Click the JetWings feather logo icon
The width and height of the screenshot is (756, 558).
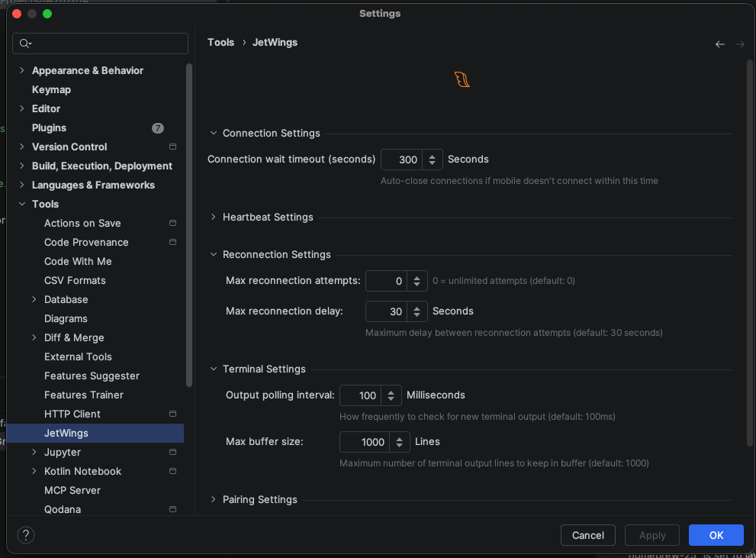462,79
